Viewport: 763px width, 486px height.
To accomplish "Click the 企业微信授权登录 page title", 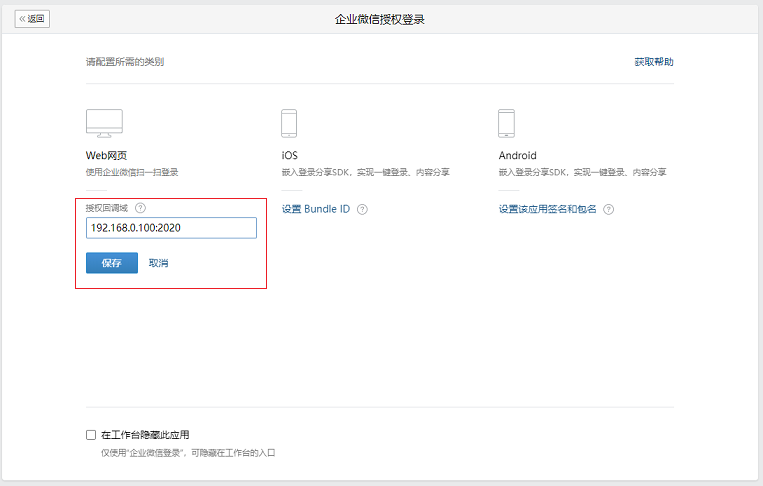I will 380,19.
